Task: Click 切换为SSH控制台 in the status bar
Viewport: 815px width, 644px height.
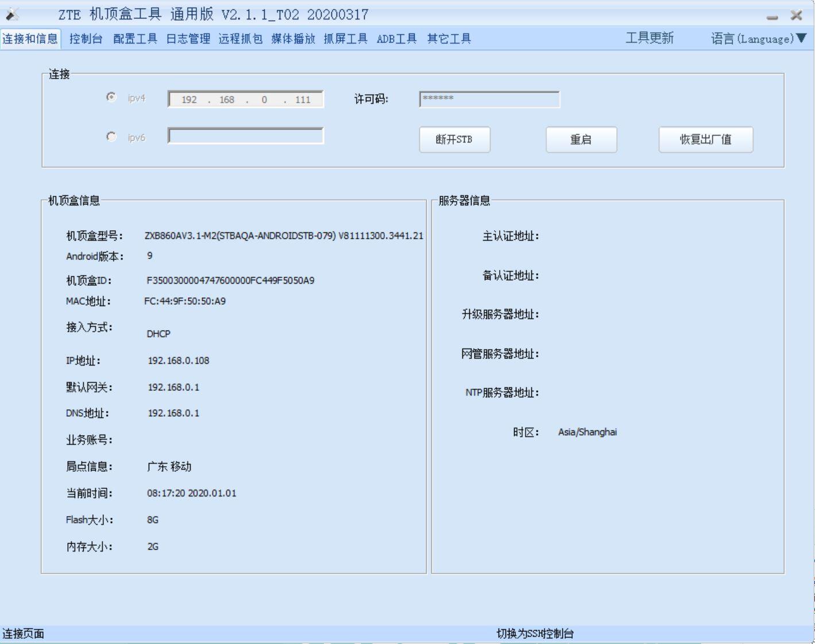Action: (535, 634)
